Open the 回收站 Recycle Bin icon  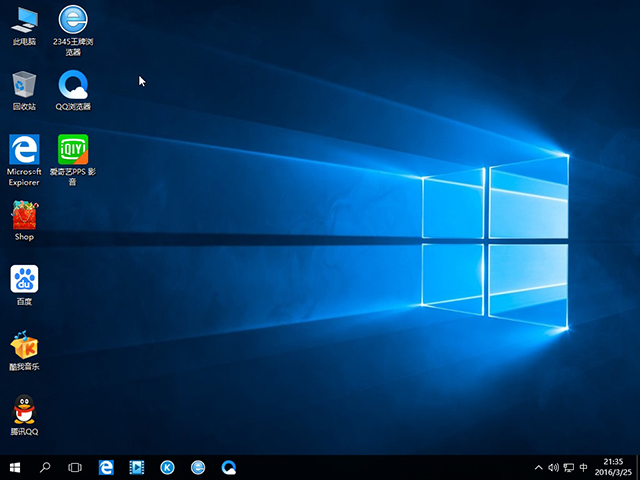pyautogui.click(x=24, y=85)
